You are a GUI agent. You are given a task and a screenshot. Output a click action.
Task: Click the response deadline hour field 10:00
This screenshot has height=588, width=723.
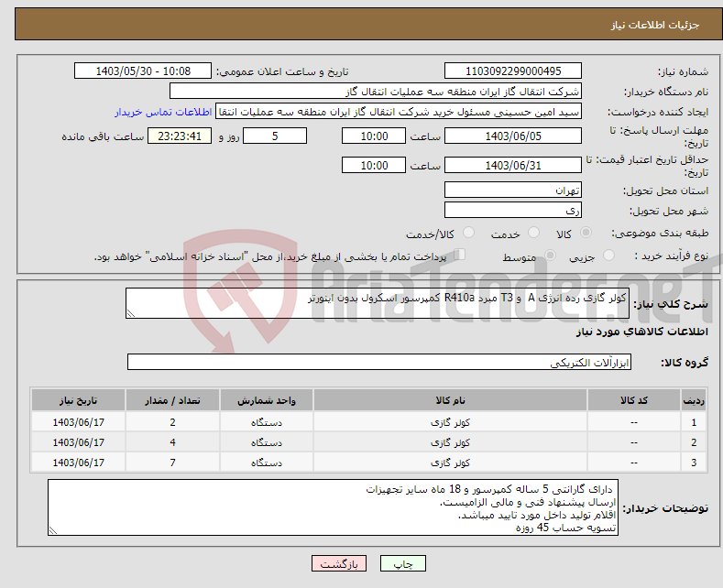(374, 136)
